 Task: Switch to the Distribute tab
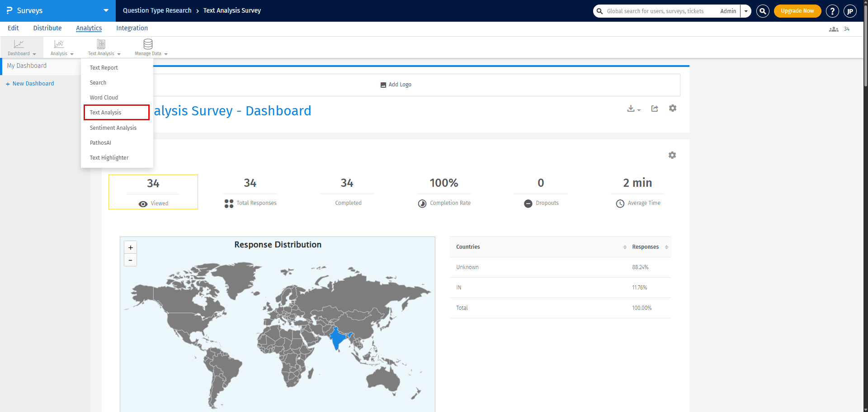point(47,28)
